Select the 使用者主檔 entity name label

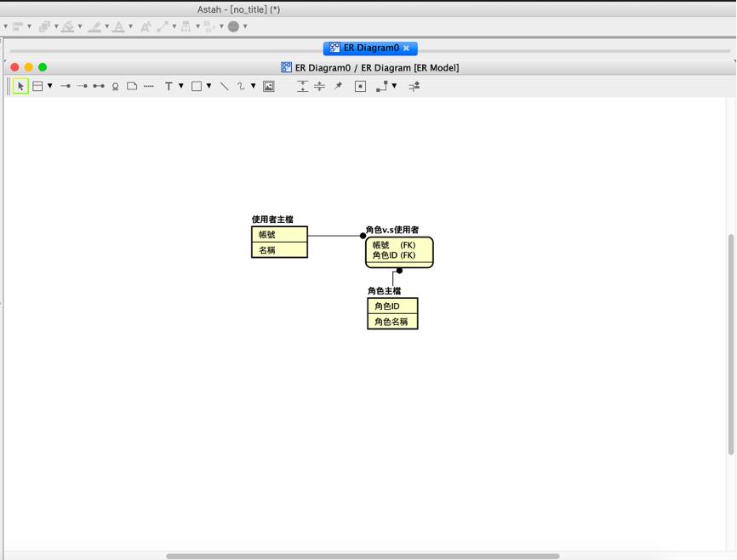tap(272, 220)
